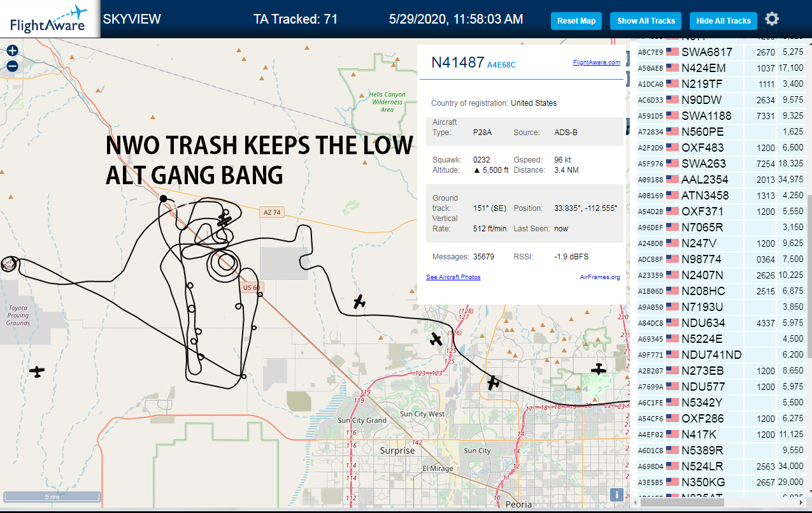Click the aircraft list vertical scrollbar
The height and width of the screenshot is (513, 812).
coord(809,277)
